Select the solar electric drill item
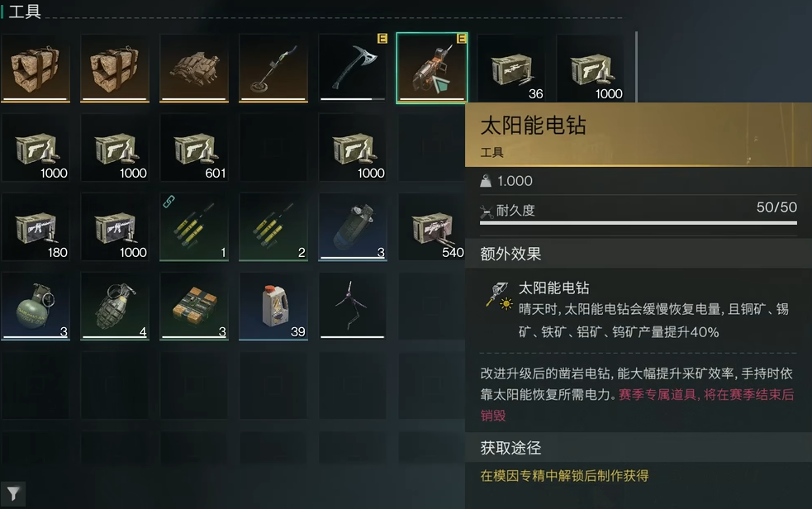812x509 pixels. coord(432,68)
